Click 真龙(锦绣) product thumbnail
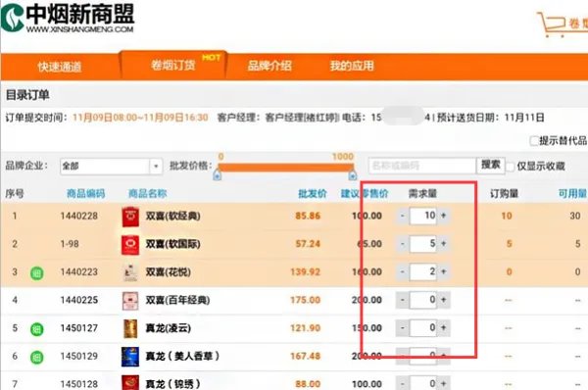Screen dimensions: 588x390 click(x=130, y=383)
